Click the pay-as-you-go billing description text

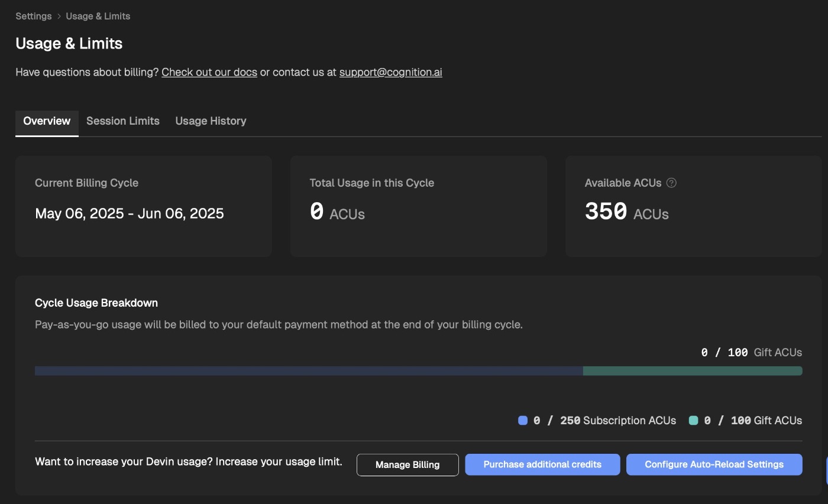(279, 325)
